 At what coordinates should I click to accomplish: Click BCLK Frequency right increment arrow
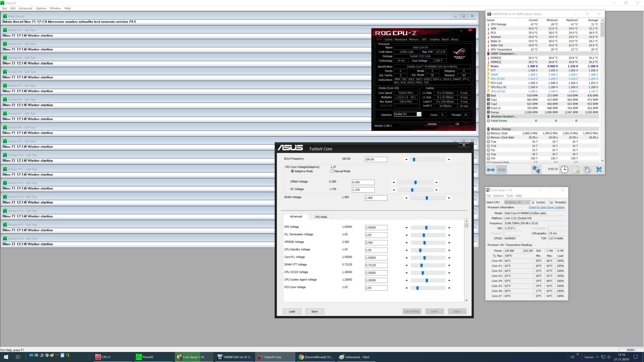tap(449, 160)
